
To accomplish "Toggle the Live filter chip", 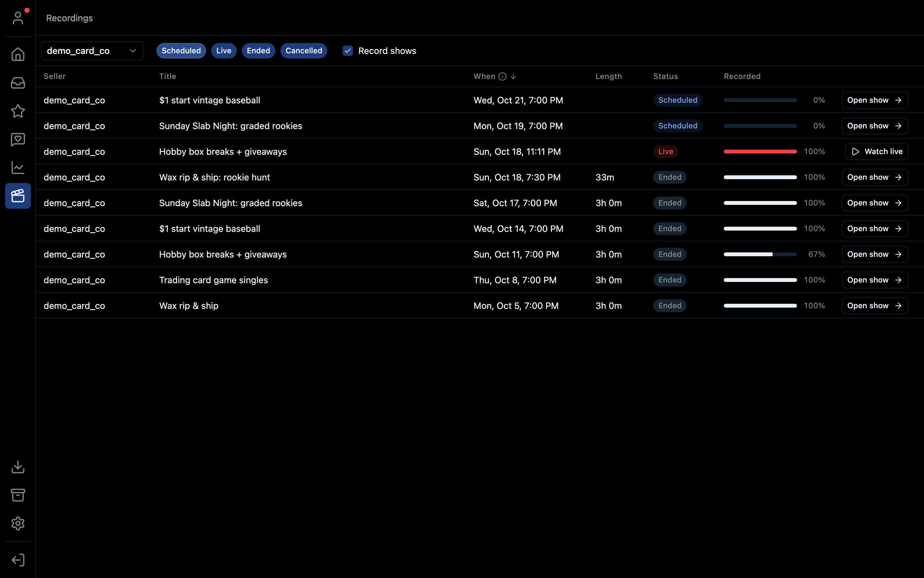I will 224,51.
